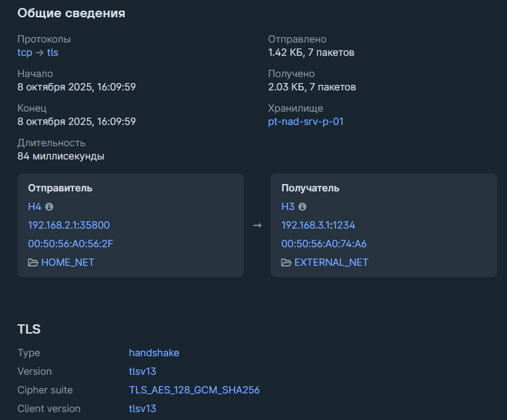Image resolution: width=507 pixels, height=420 pixels.
Task: Click the tlsv13 value in Client version row
Action: point(142,409)
